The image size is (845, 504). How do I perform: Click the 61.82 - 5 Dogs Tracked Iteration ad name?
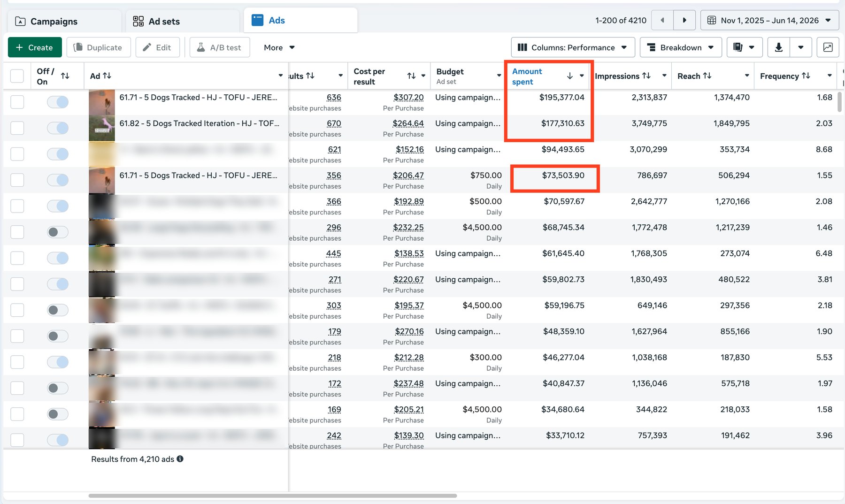(x=199, y=123)
